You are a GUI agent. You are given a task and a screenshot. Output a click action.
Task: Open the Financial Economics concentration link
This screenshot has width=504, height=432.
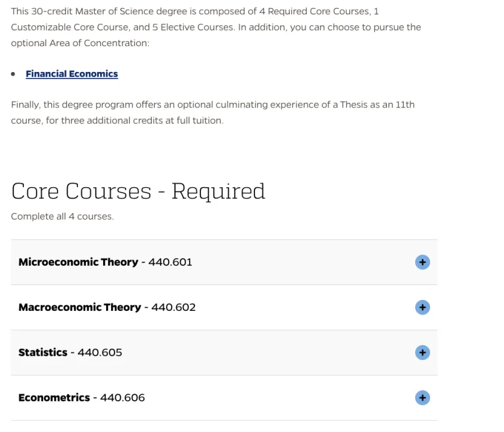71,74
